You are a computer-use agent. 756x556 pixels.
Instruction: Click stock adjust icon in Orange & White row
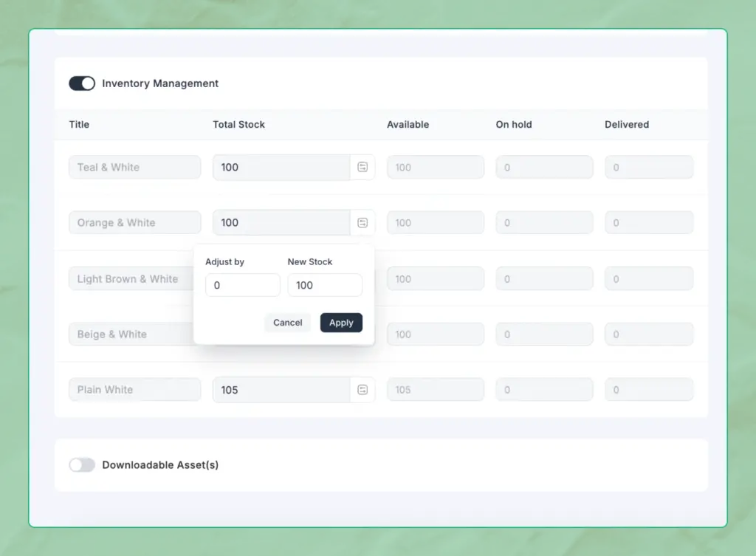[x=362, y=223]
